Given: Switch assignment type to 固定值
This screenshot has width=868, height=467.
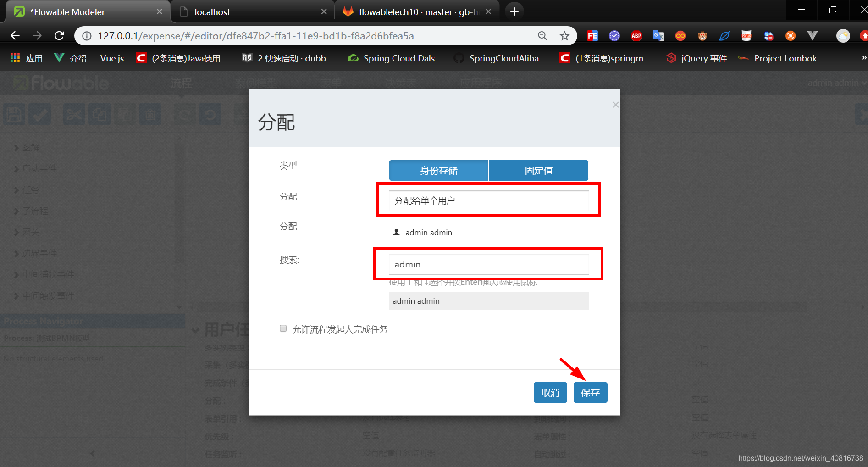Looking at the screenshot, I should click(538, 170).
